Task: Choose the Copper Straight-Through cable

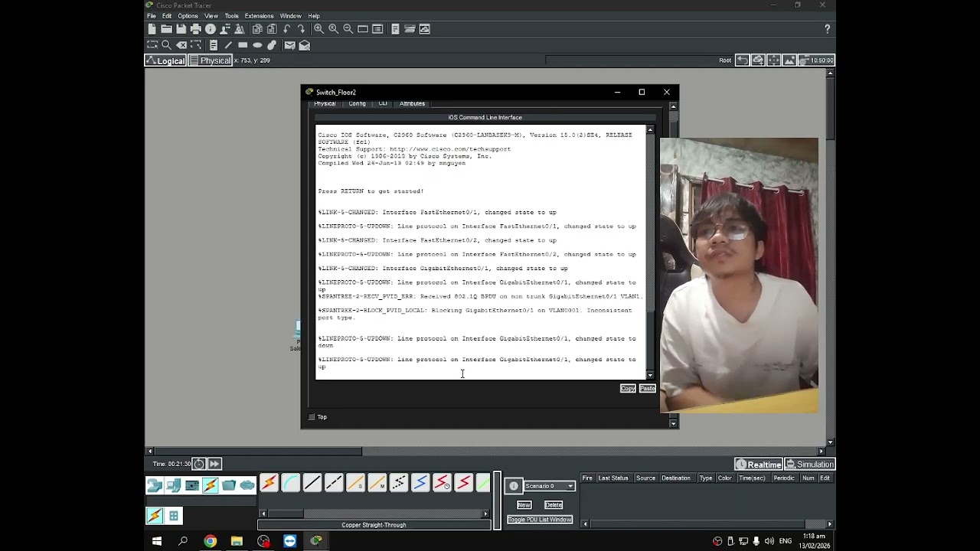Action: pos(312,483)
